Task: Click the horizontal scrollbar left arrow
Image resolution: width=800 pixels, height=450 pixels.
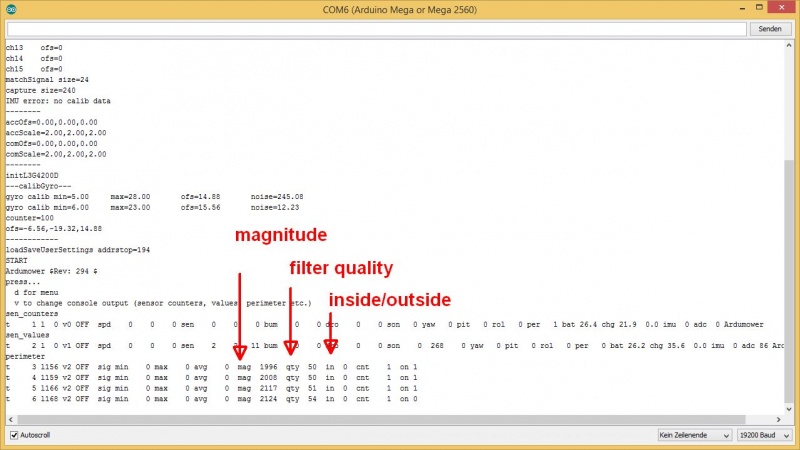Action: click(11, 419)
